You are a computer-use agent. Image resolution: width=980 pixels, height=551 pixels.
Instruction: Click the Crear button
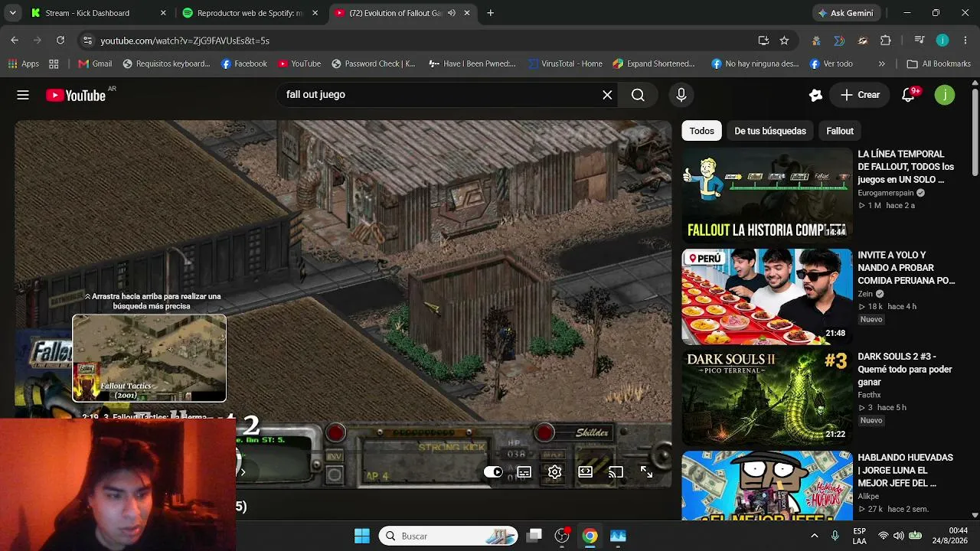(860, 95)
